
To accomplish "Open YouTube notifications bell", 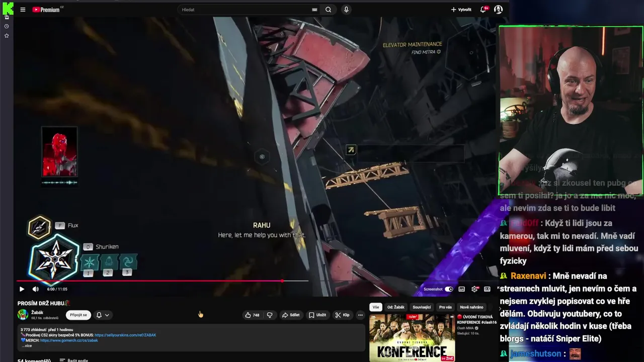I will [x=484, y=10].
